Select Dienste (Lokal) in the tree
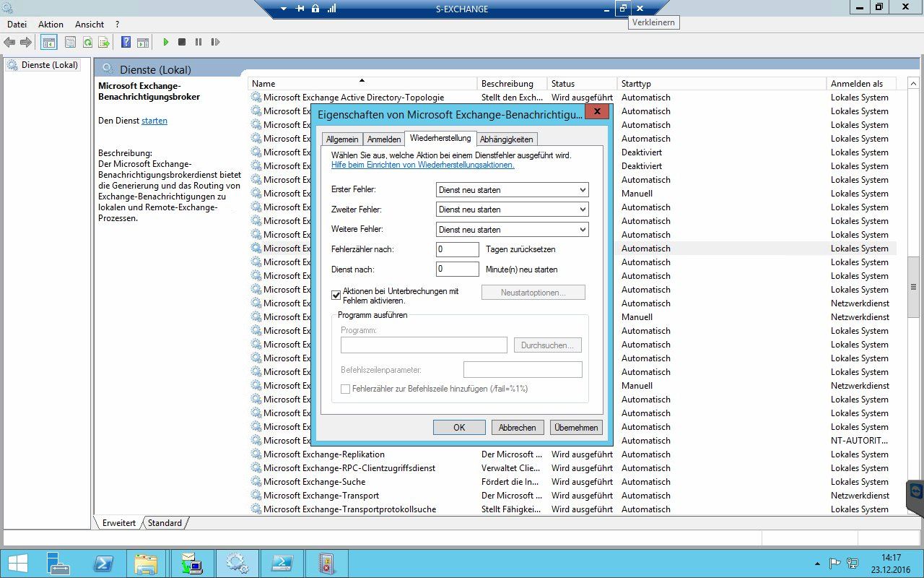The width and height of the screenshot is (924, 578). click(43, 65)
